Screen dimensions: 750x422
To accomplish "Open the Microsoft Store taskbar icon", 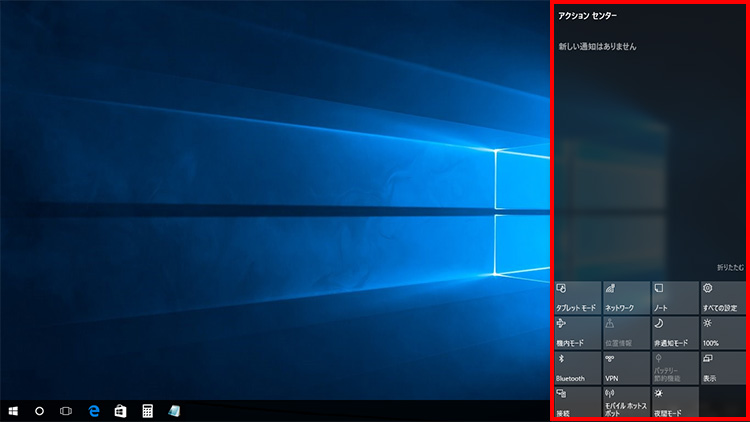I will pos(120,410).
